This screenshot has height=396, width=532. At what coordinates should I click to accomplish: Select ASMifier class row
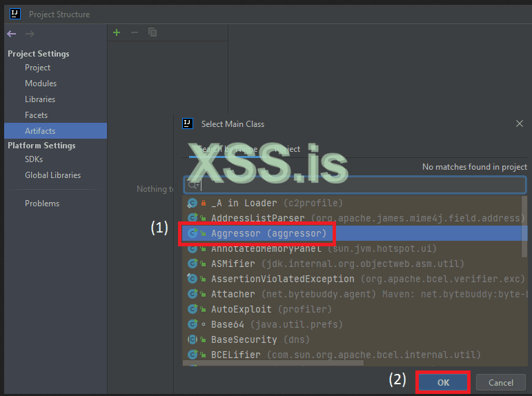click(x=355, y=264)
